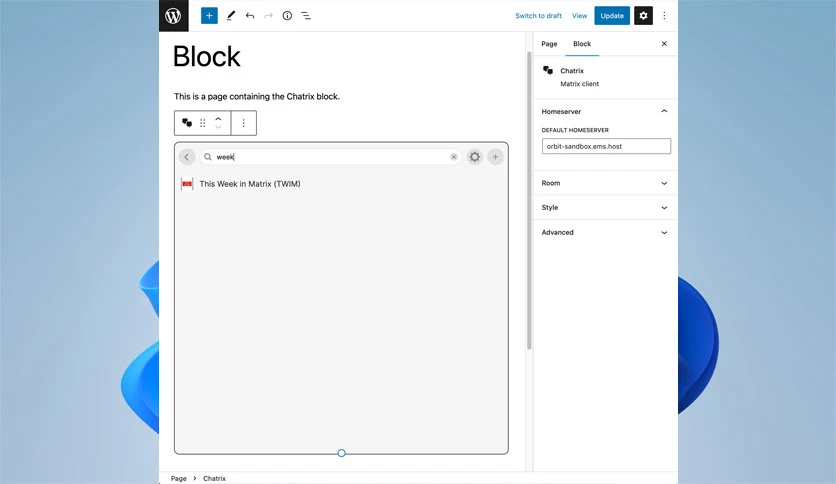Select the pencil Tools icon

pos(231,15)
